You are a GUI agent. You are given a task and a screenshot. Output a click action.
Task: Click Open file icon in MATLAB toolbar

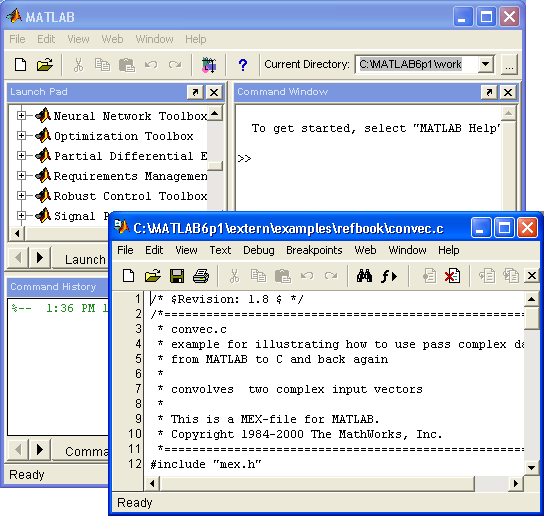point(45,65)
